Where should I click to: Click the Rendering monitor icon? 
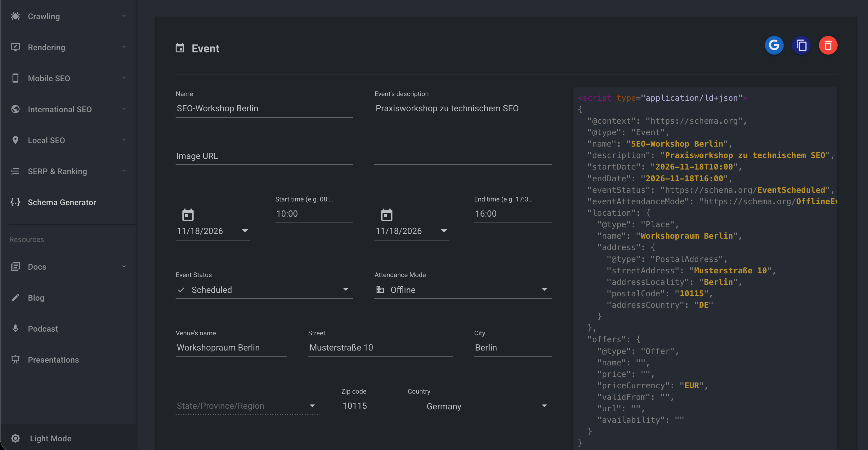click(x=15, y=47)
